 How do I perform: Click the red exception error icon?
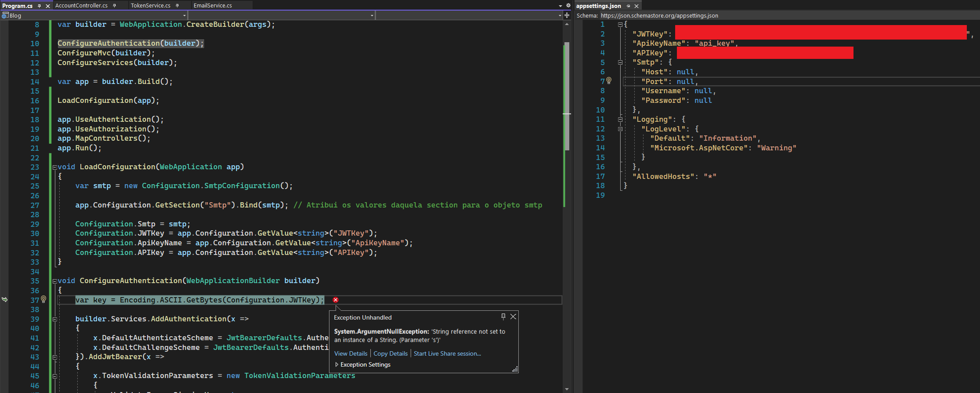point(336,300)
